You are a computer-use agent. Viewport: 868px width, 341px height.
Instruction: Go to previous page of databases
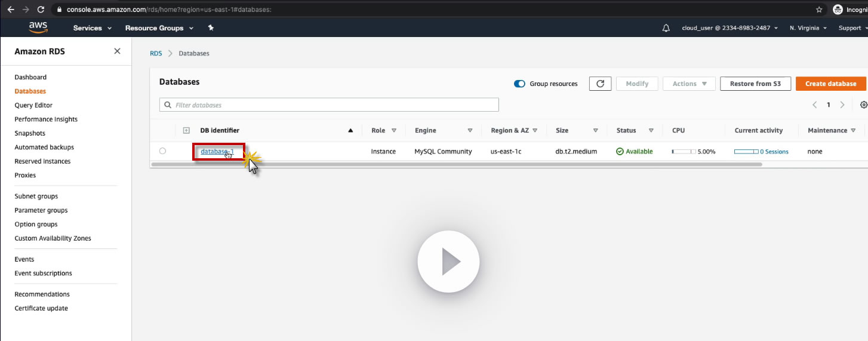pos(815,105)
